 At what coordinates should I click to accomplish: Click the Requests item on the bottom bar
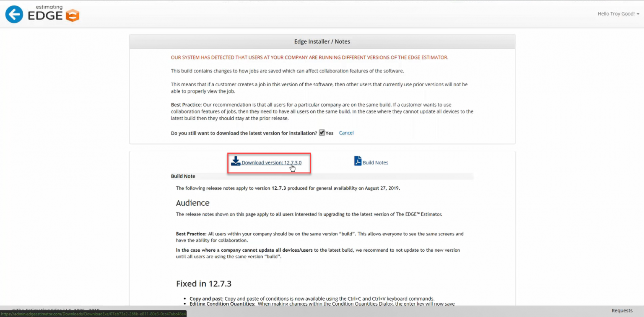(x=622, y=310)
